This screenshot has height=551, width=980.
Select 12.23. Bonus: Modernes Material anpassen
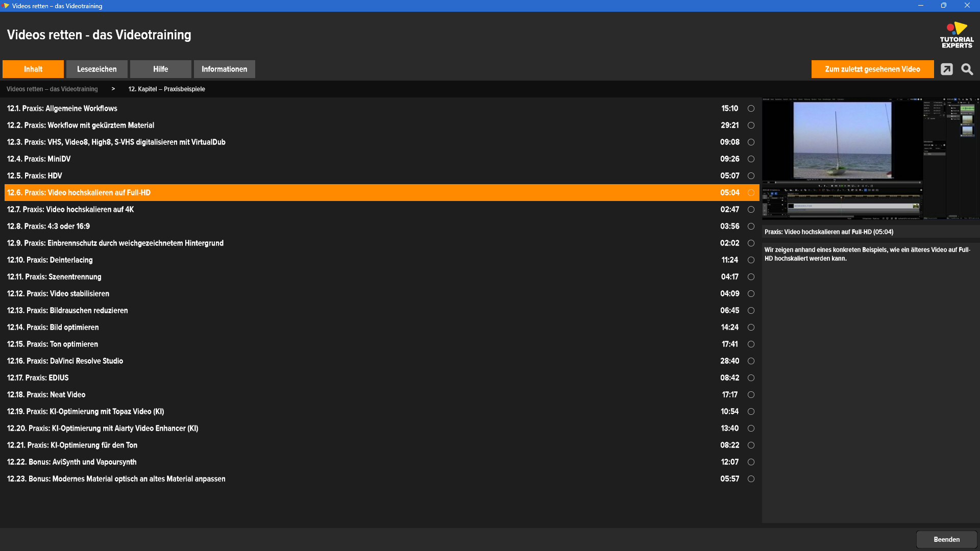(382, 479)
